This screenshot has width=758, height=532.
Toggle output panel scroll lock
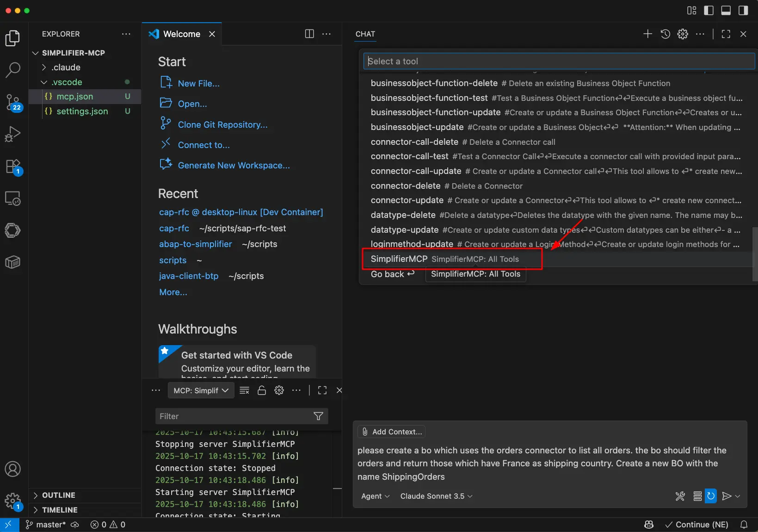point(262,390)
